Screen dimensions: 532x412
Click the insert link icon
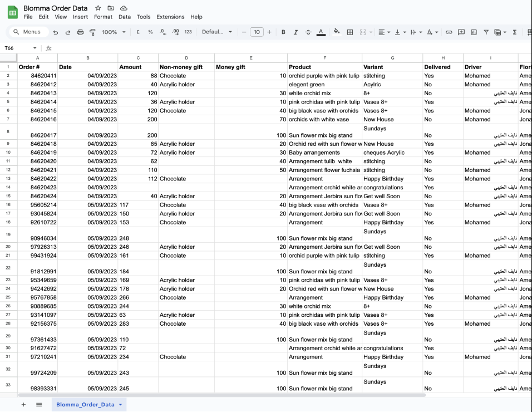click(x=449, y=32)
